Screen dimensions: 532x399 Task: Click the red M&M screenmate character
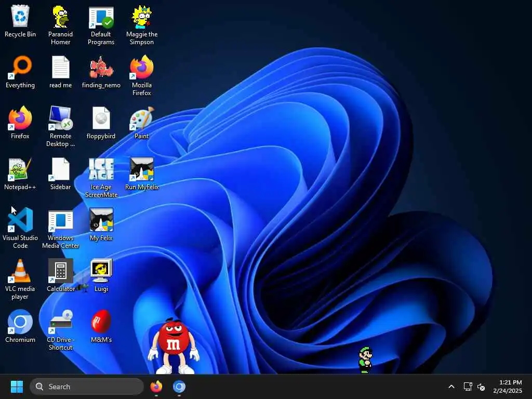pos(174,345)
